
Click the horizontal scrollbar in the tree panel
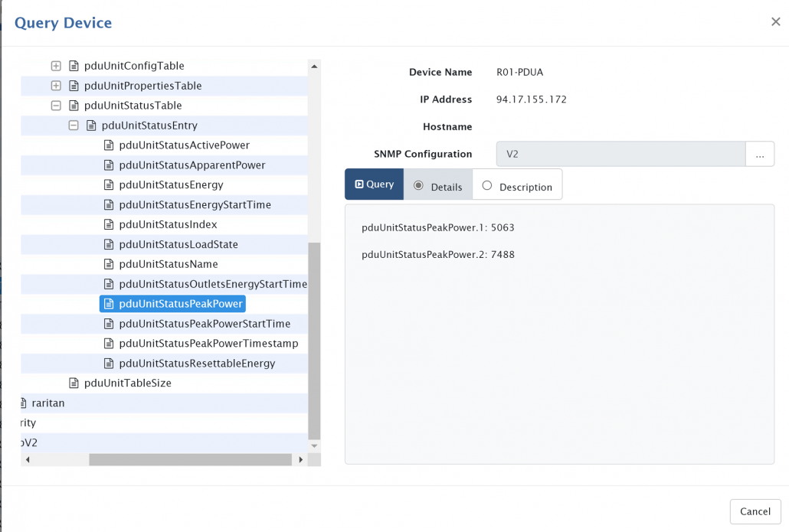tap(190, 460)
